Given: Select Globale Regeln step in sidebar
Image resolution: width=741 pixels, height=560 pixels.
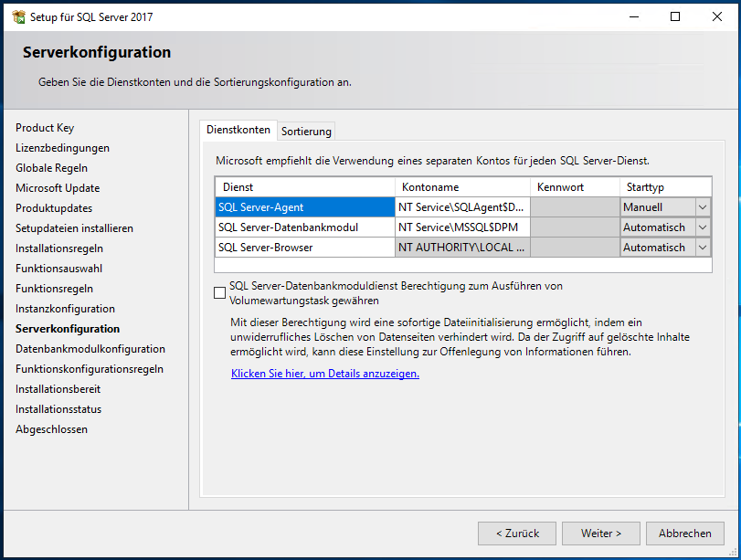Looking at the screenshot, I should pyautogui.click(x=51, y=168).
